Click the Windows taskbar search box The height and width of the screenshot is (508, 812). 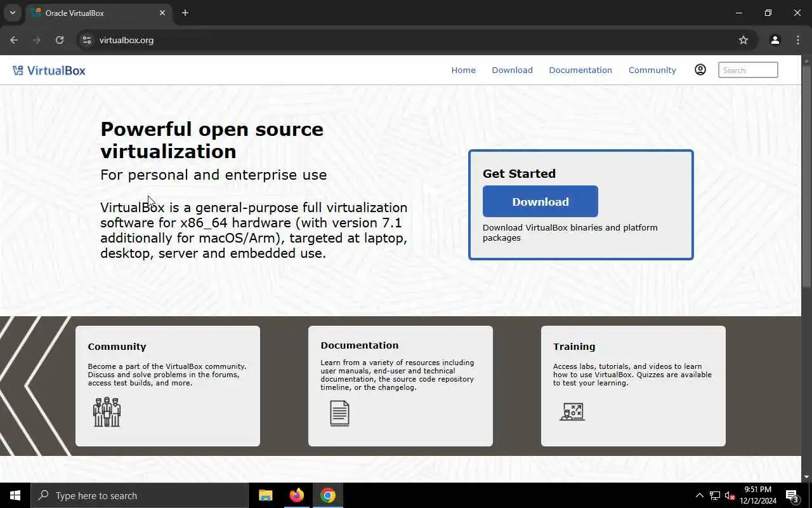point(140,495)
